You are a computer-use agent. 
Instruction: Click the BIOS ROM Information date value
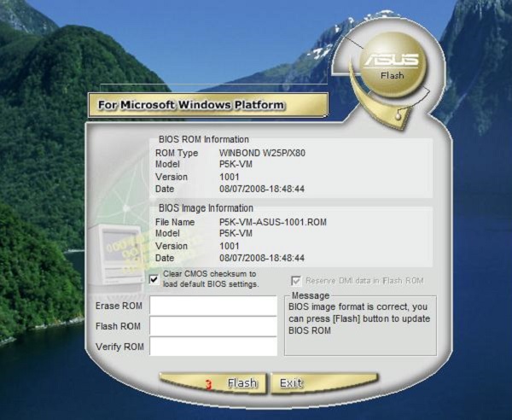pos(262,189)
